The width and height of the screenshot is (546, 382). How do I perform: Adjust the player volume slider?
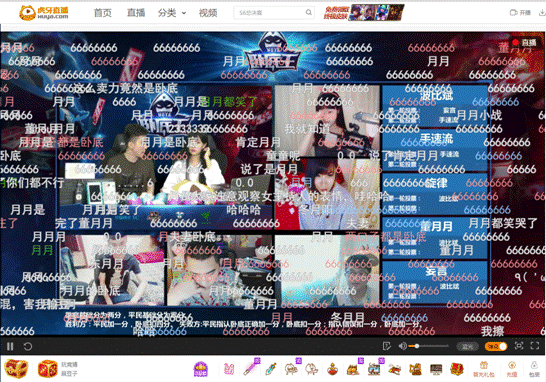[428, 346]
